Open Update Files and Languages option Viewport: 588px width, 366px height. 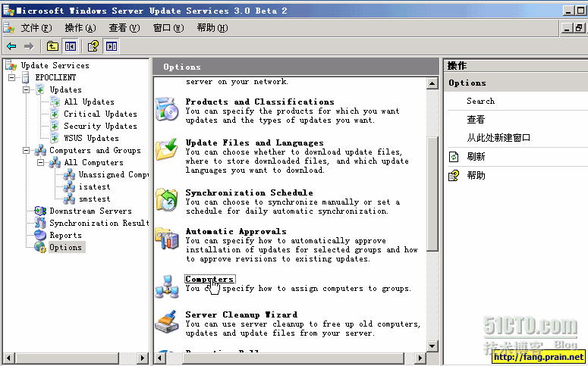[255, 142]
